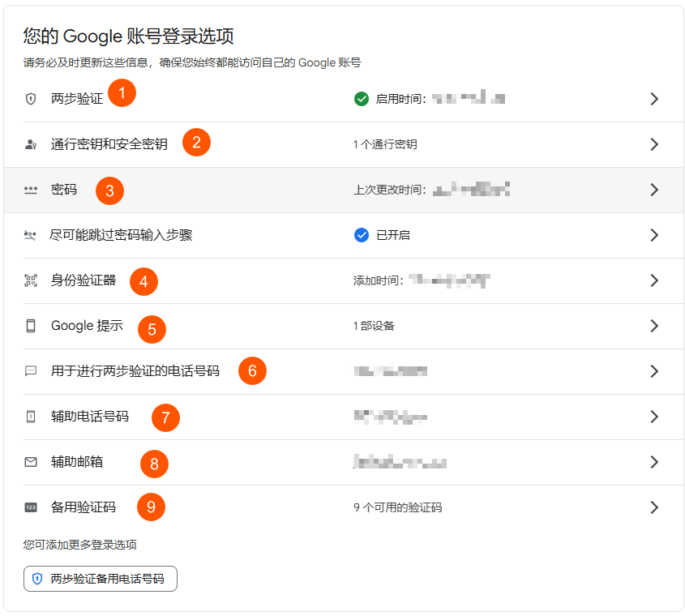The height and width of the screenshot is (616, 685).
Task: Select the 通行密钥和安全密钥 label
Action: coord(109,144)
